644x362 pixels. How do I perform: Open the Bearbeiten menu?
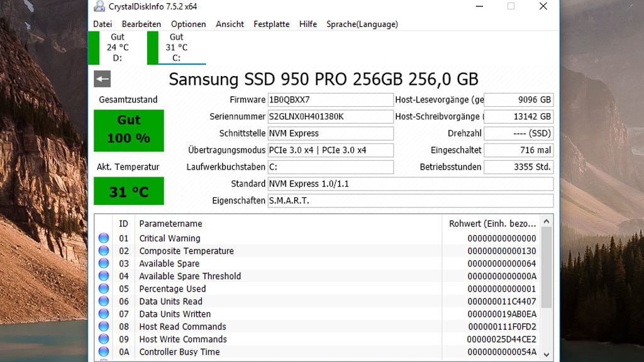pyautogui.click(x=142, y=25)
